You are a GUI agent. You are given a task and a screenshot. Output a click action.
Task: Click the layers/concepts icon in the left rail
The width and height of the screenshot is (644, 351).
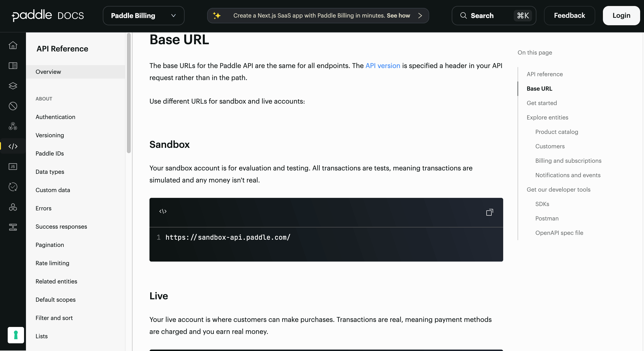coord(13,86)
